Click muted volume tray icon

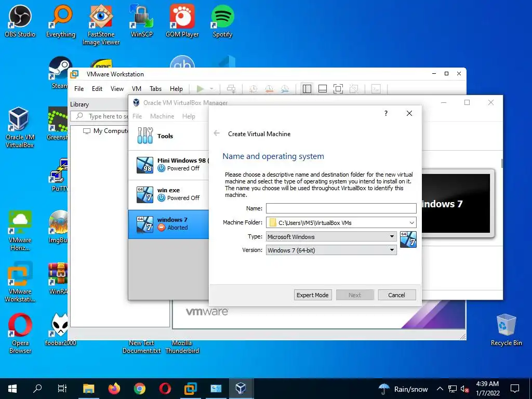coord(465,389)
